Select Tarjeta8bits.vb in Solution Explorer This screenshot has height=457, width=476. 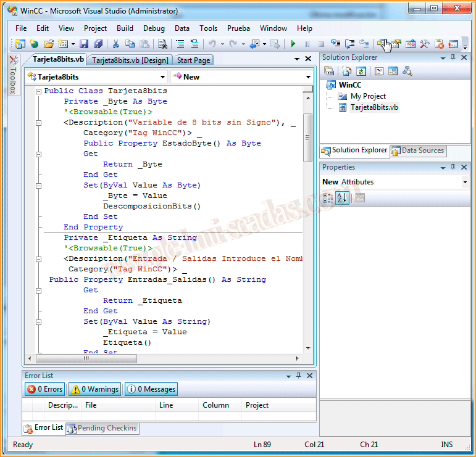[x=374, y=107]
